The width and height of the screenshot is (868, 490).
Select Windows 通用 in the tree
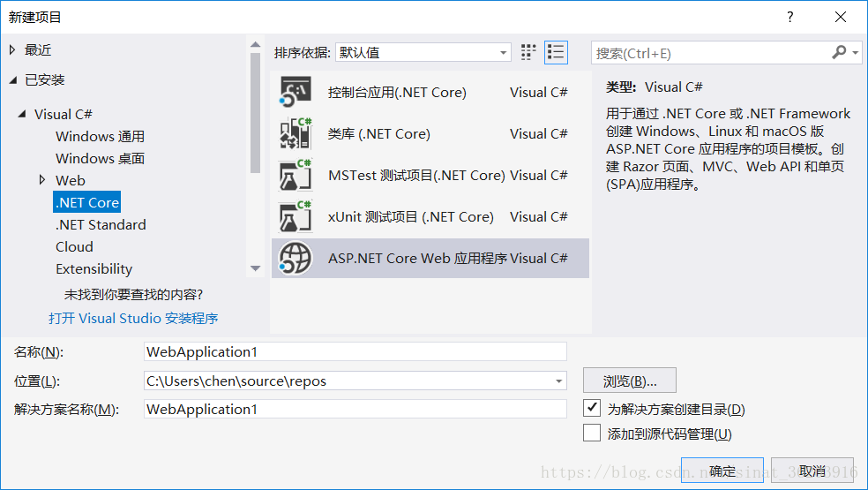pyautogui.click(x=101, y=136)
